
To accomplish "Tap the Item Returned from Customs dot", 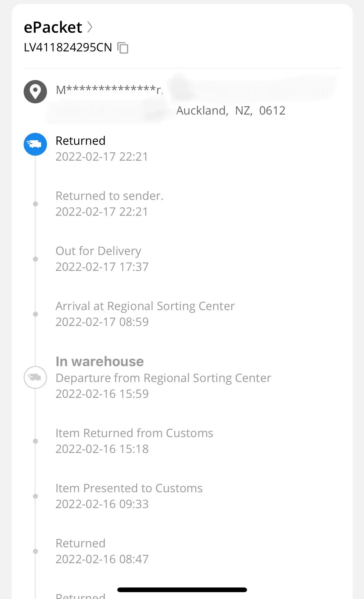I will [35, 441].
